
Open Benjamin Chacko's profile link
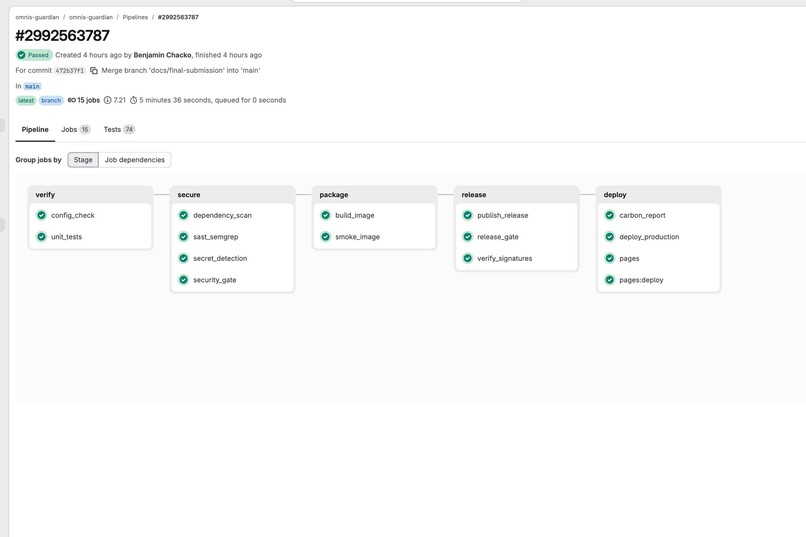162,55
